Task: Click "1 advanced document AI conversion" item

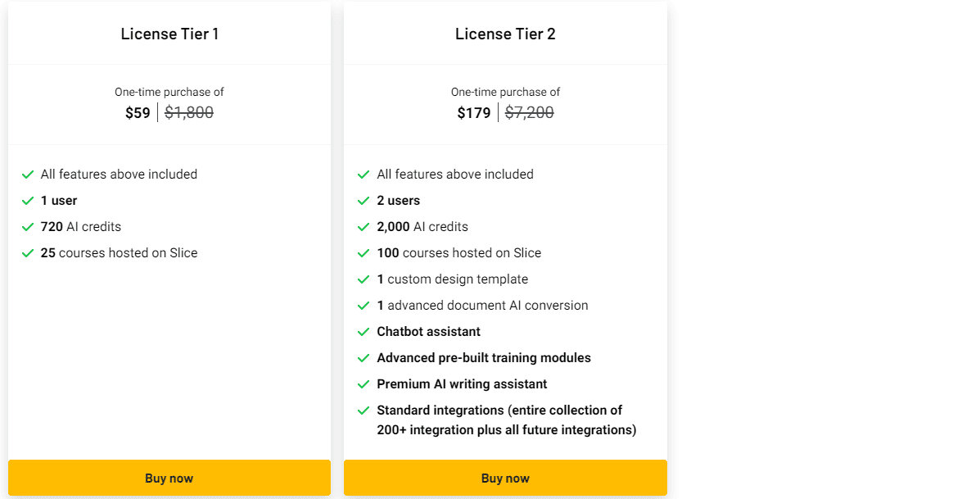Action: point(482,305)
